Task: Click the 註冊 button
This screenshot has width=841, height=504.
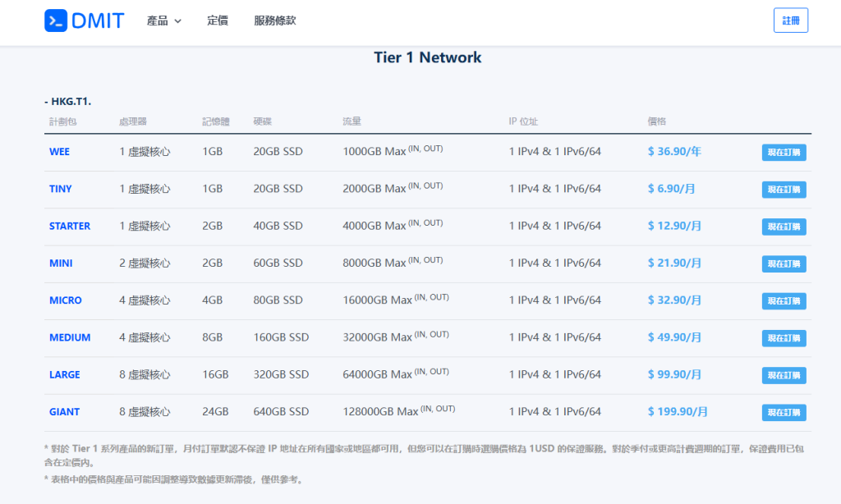Action: tap(791, 20)
